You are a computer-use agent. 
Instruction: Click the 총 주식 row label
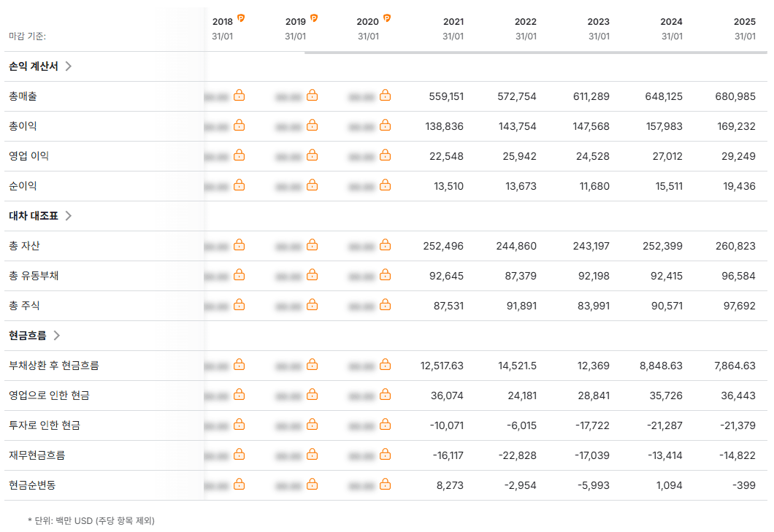click(x=24, y=306)
